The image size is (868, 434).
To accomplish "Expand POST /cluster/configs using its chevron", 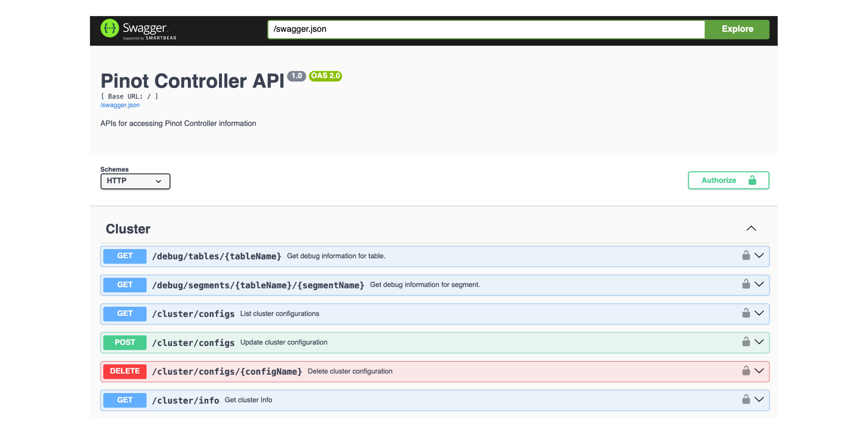I will tap(759, 342).
